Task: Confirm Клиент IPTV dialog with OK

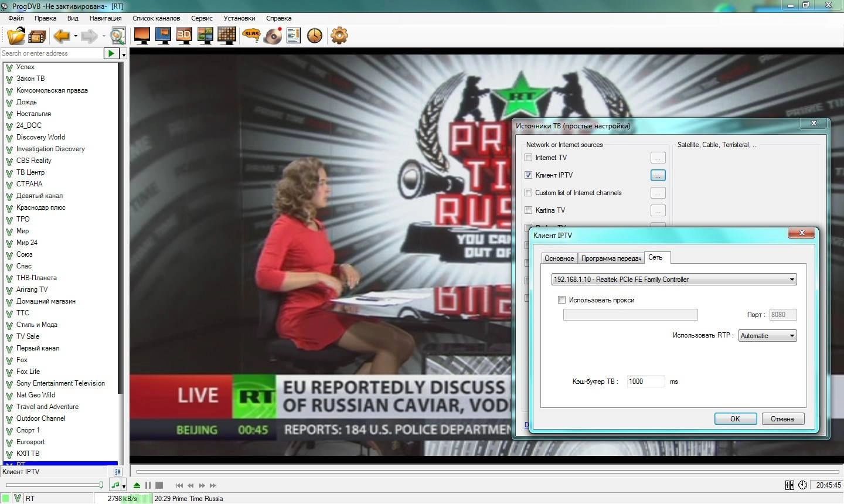Action: tap(735, 419)
